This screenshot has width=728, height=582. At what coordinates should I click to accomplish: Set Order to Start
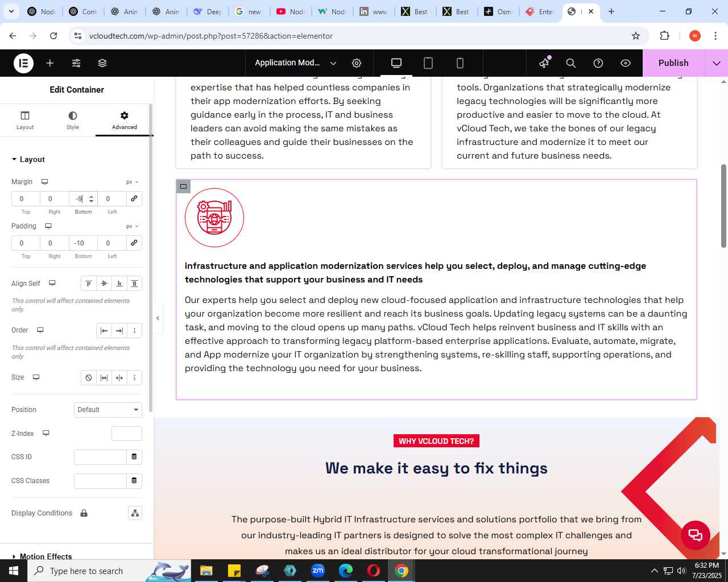(104, 330)
